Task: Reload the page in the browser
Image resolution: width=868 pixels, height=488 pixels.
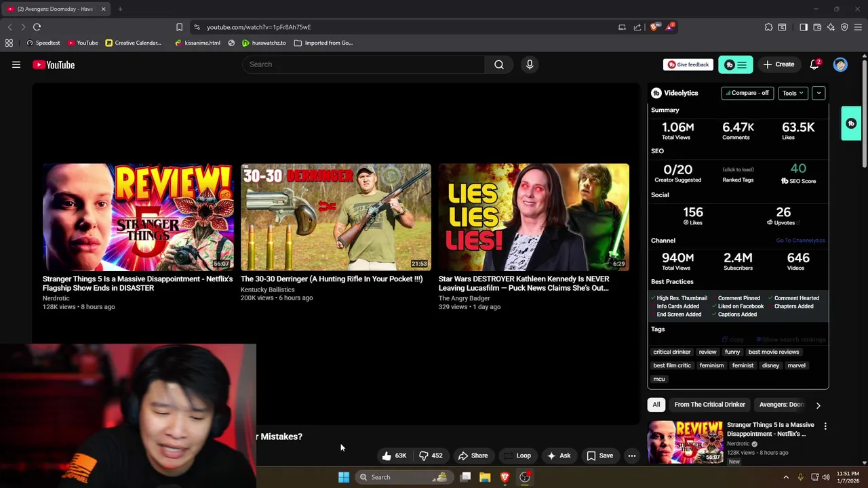Action: pos(37,27)
